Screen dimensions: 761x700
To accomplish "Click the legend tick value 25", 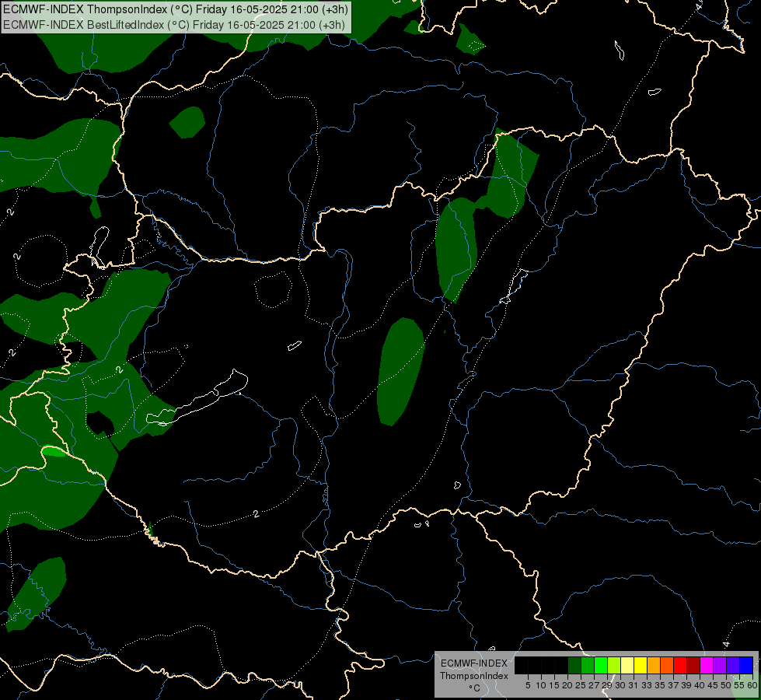I will tap(581, 685).
